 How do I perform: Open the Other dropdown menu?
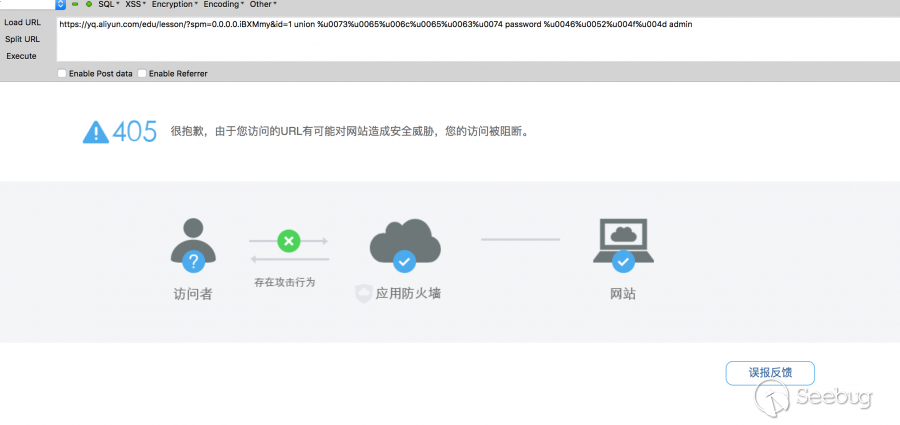[263, 4]
